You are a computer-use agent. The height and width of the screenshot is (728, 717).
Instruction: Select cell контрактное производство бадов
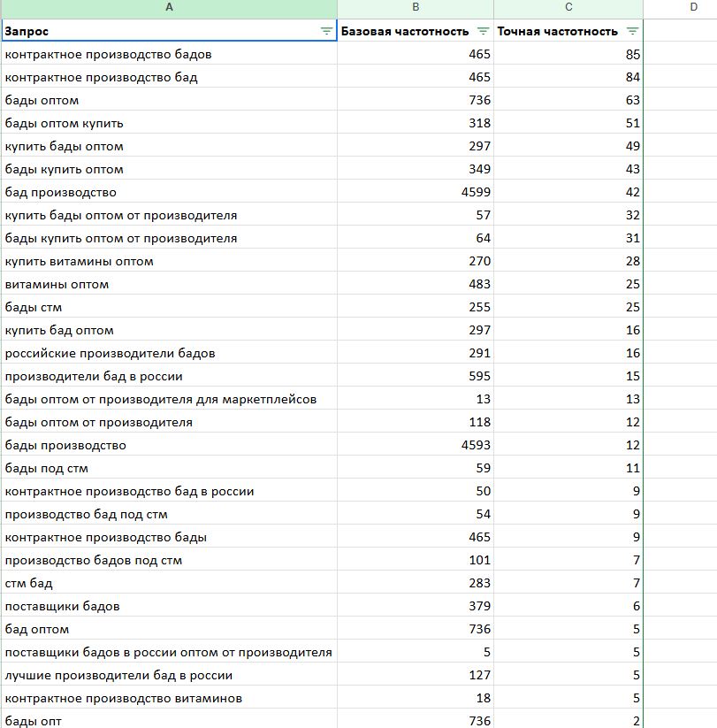pos(169,54)
